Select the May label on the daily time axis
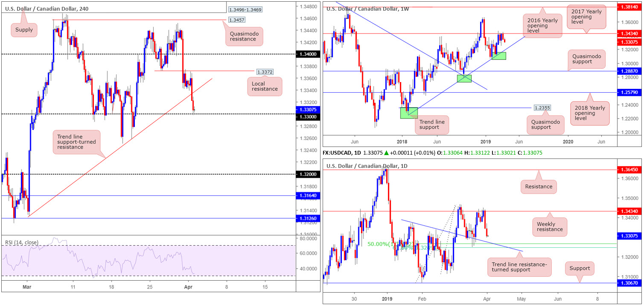 coord(522,299)
